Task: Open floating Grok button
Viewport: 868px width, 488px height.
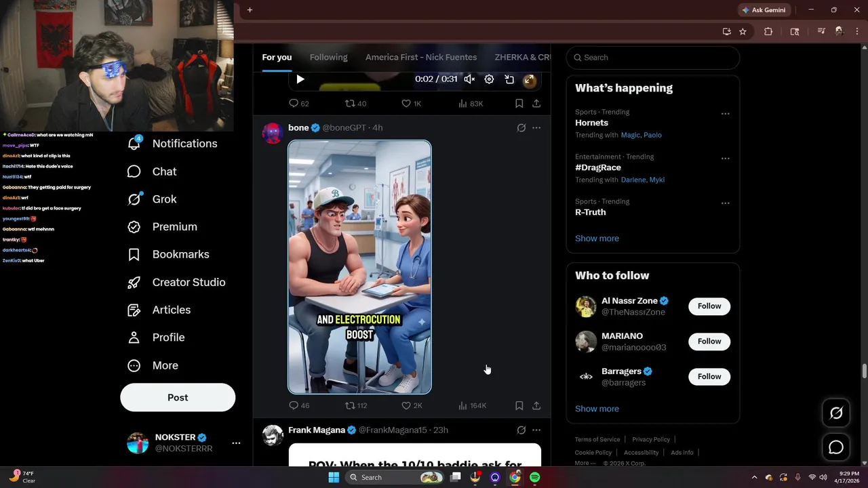Action: coord(836,413)
